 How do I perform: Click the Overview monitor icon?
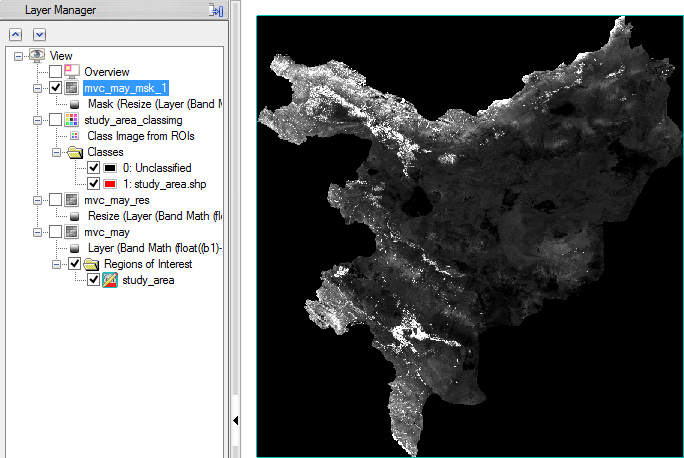[x=72, y=72]
